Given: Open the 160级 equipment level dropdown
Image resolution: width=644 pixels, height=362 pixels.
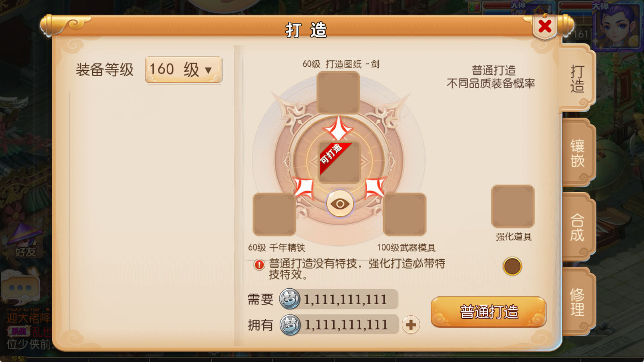Looking at the screenshot, I should point(183,70).
